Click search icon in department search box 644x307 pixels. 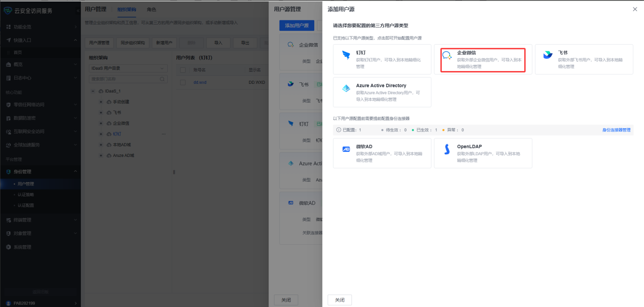click(162, 79)
